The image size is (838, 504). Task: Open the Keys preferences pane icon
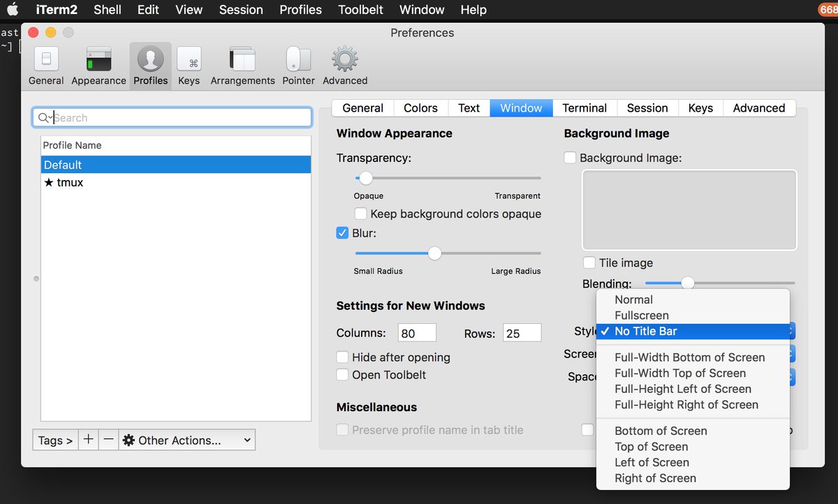[189, 59]
